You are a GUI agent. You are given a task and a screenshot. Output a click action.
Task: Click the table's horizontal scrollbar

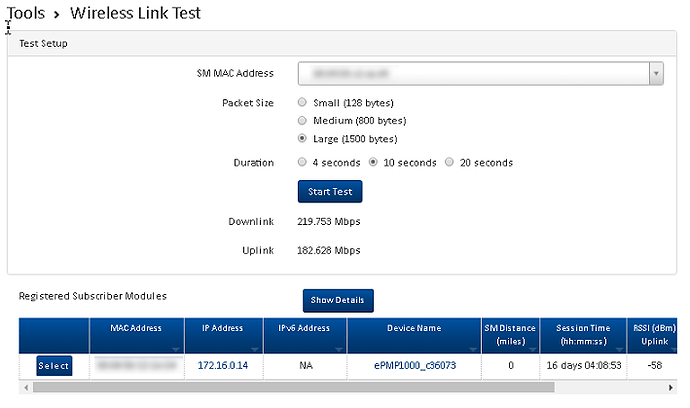point(300,387)
